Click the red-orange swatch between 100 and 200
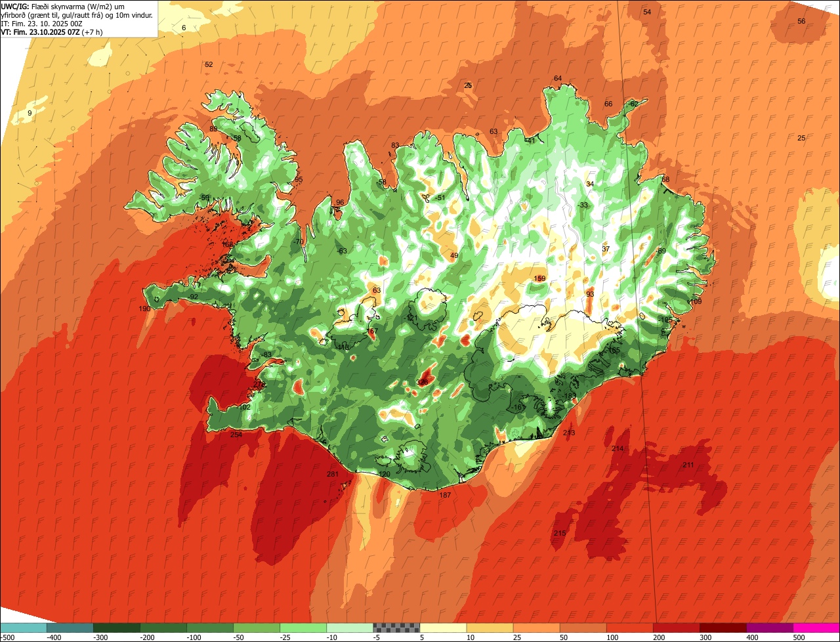Image resolution: width=840 pixels, height=642 pixels. (629, 628)
